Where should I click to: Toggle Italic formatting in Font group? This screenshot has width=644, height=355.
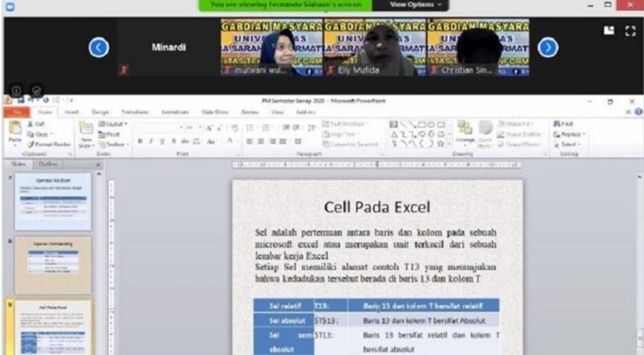[151, 141]
